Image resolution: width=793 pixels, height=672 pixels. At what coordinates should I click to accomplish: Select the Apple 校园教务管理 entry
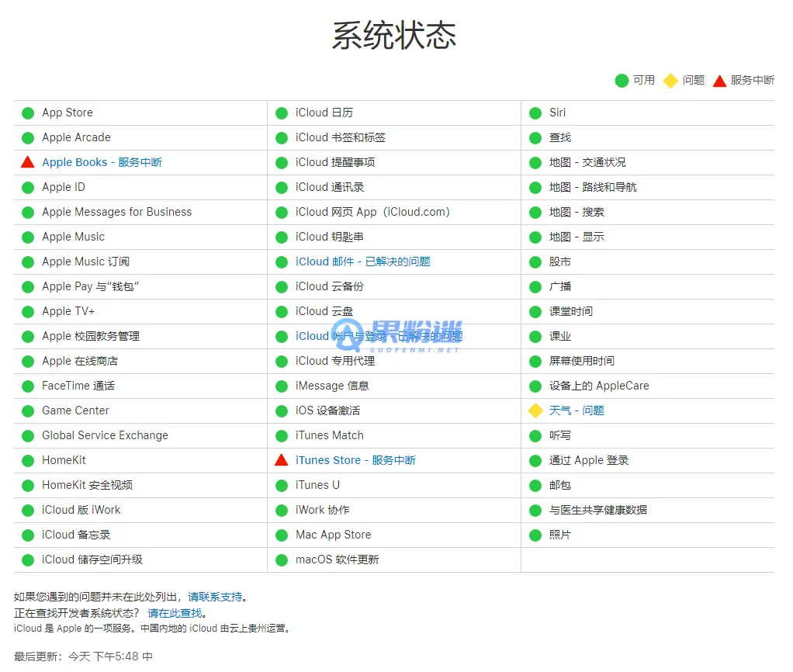click(x=91, y=336)
